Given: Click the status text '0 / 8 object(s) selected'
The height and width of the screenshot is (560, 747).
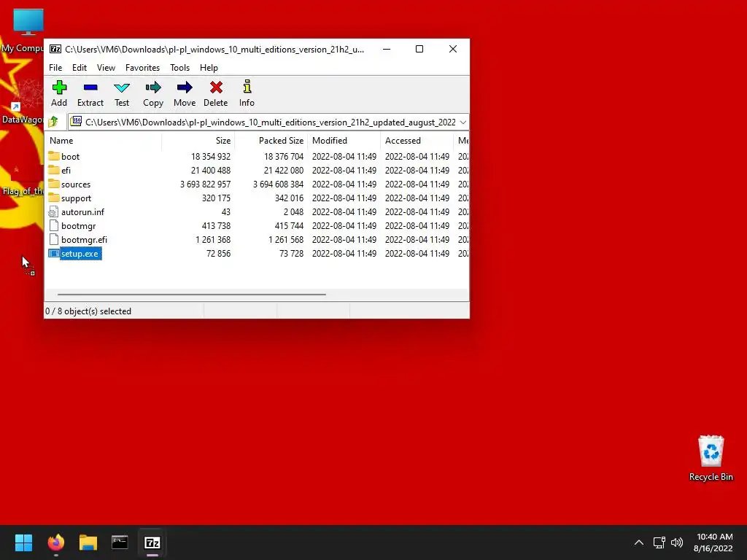Looking at the screenshot, I should [88, 311].
